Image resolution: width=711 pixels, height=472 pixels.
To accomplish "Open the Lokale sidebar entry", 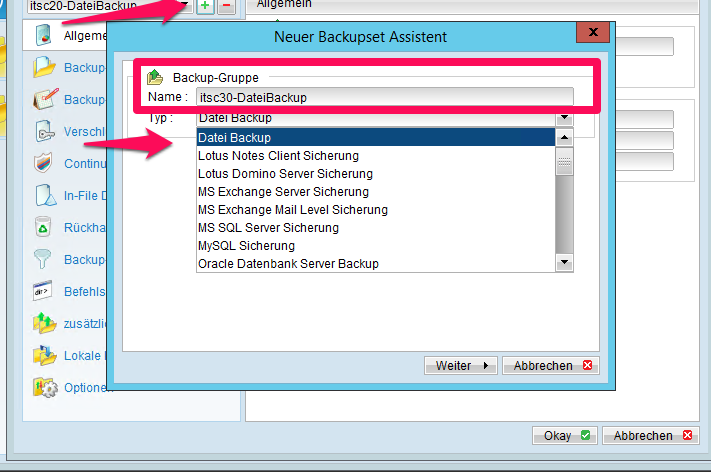I will 84,355.
